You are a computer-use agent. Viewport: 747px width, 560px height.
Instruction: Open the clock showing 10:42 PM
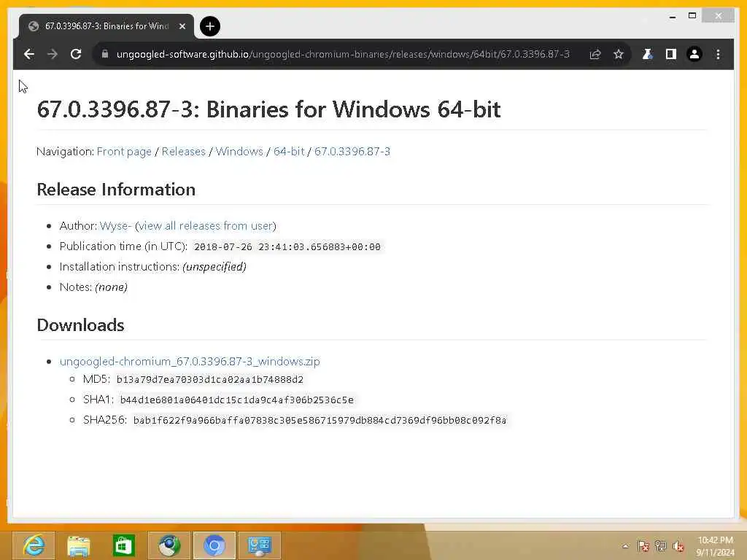(715, 546)
